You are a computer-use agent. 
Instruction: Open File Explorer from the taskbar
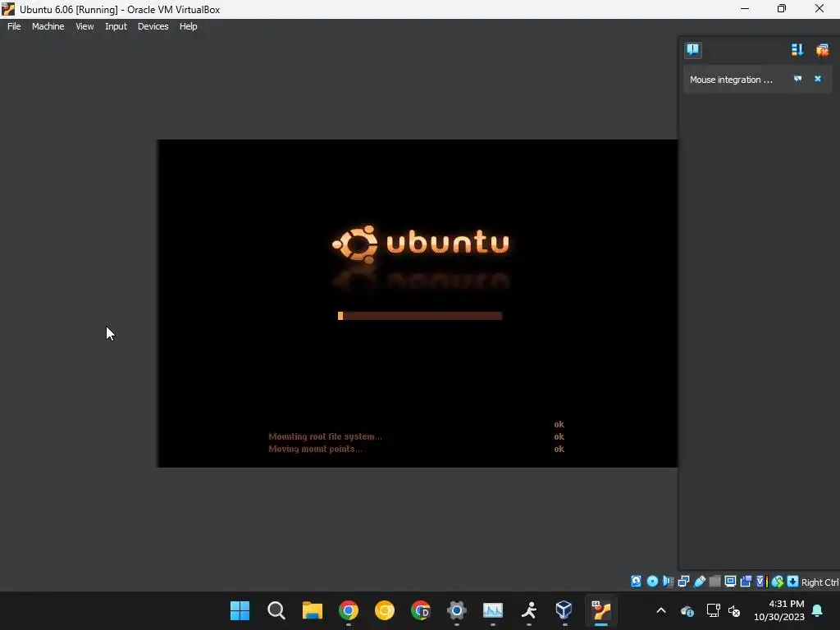point(313,610)
